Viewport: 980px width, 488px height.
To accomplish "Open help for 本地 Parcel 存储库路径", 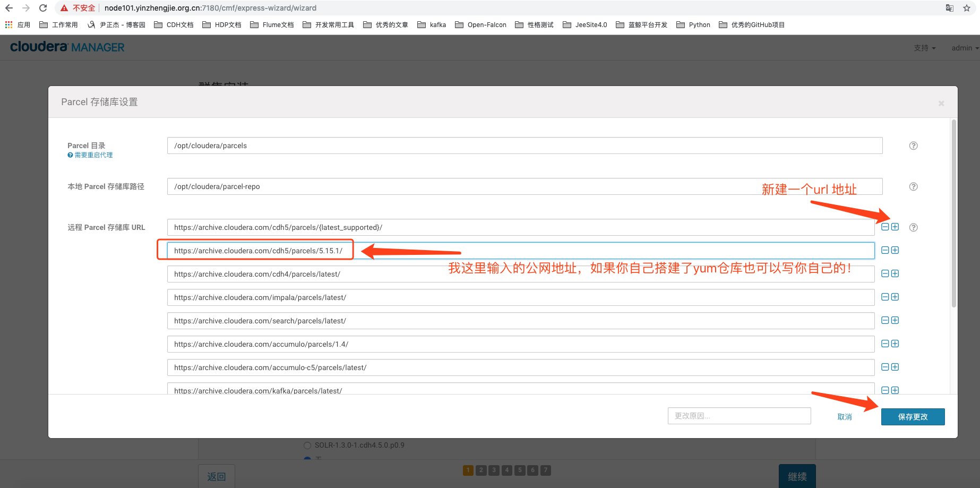I will (x=914, y=186).
